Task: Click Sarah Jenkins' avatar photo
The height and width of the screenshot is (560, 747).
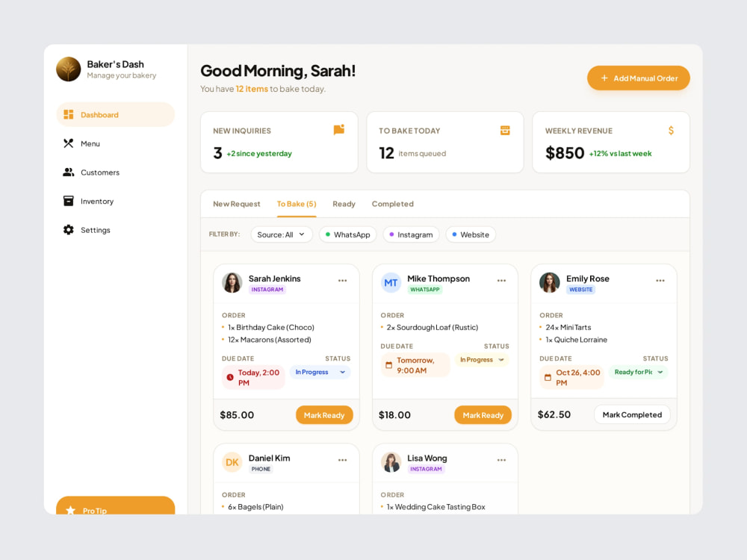Action: pos(232,283)
